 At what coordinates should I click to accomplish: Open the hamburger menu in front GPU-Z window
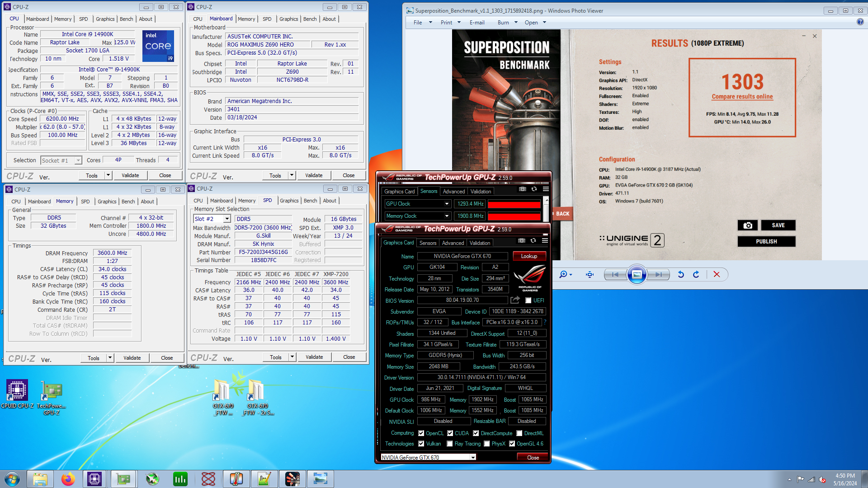coord(545,240)
